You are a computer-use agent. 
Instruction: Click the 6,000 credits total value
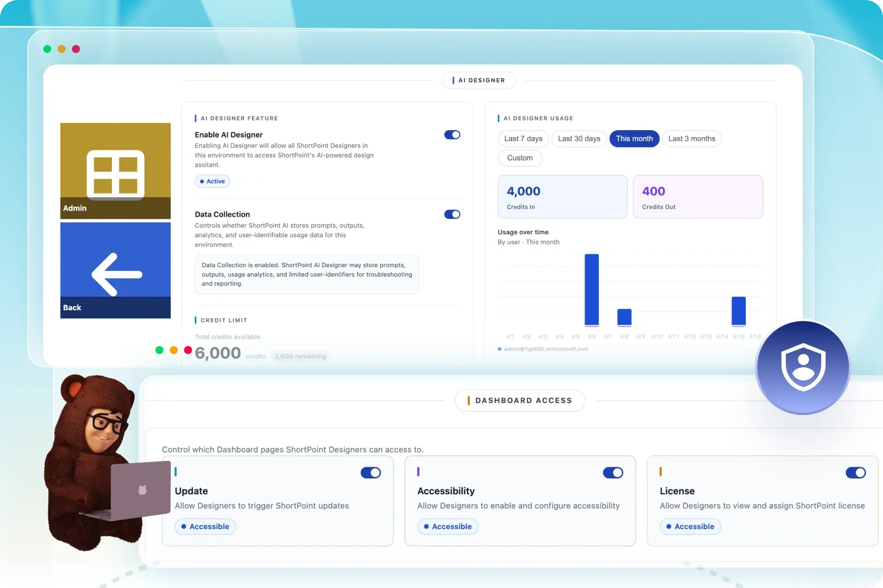coord(218,353)
